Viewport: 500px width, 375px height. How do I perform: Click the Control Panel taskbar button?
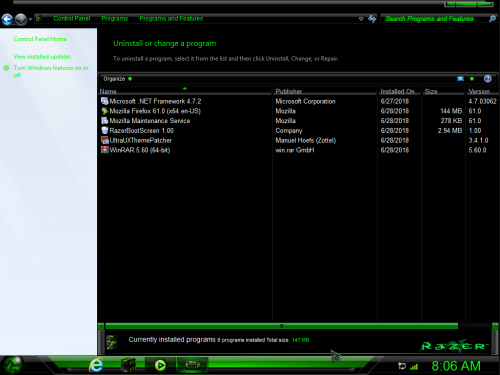pos(193,365)
